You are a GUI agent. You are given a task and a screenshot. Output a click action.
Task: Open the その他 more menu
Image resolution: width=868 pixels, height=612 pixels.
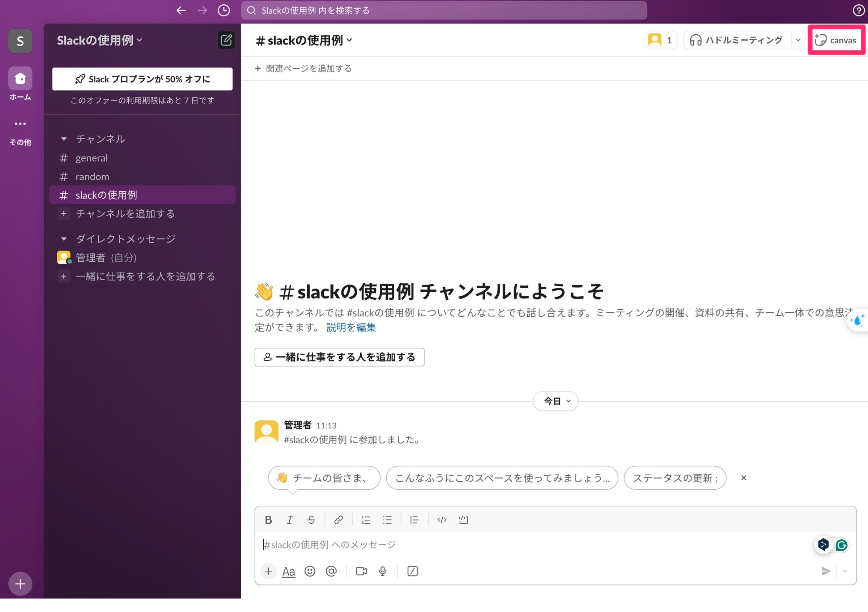coord(20,124)
